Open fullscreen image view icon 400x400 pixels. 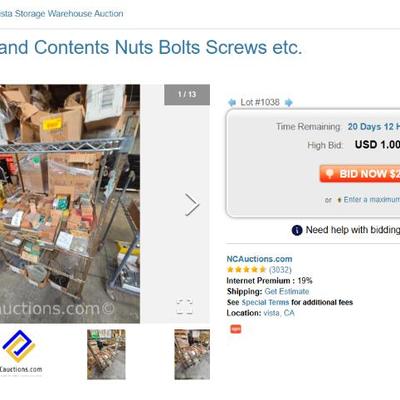point(185,307)
